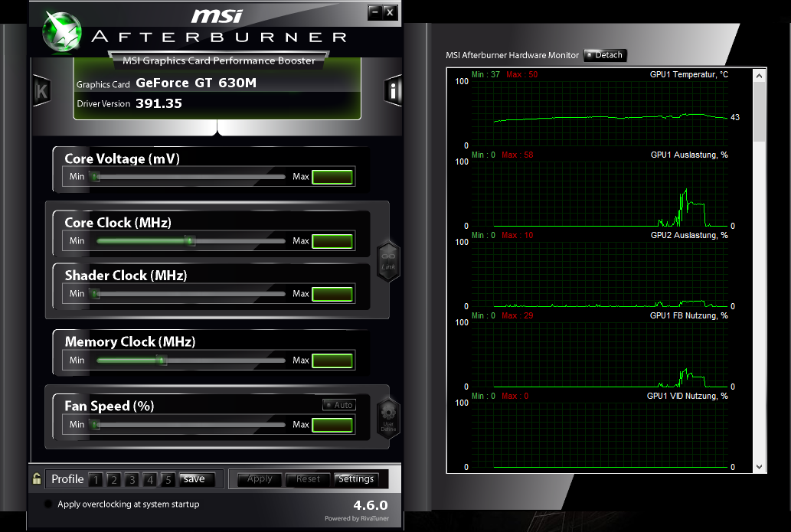Screen dimensions: 791x532
Task: Click the Memory Clock value field
Action: tap(332, 361)
